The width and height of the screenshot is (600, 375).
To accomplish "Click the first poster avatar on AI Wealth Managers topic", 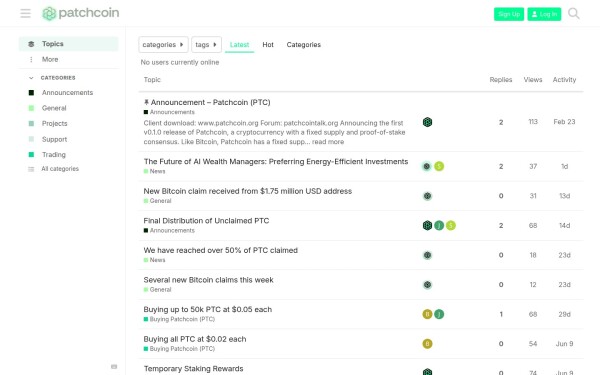I will 427,166.
